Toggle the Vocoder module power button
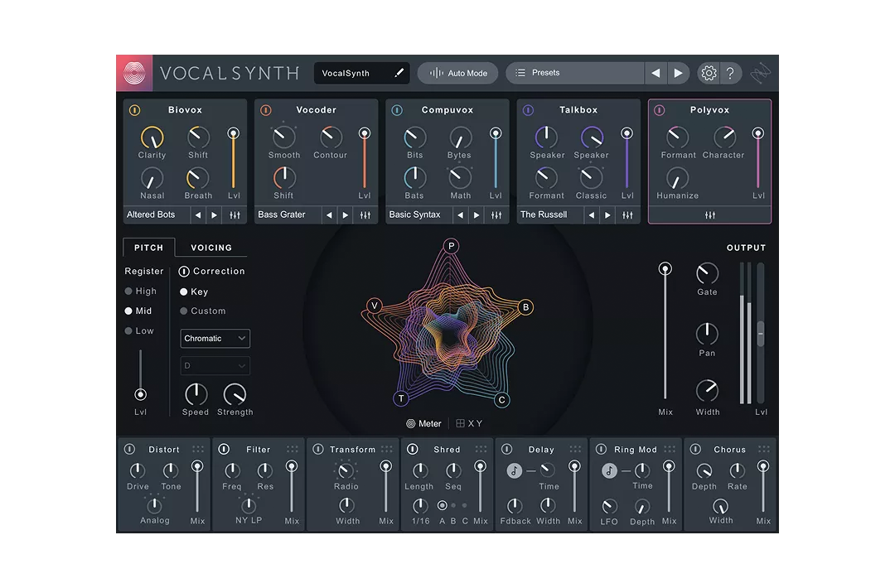895x588 pixels. point(266,110)
